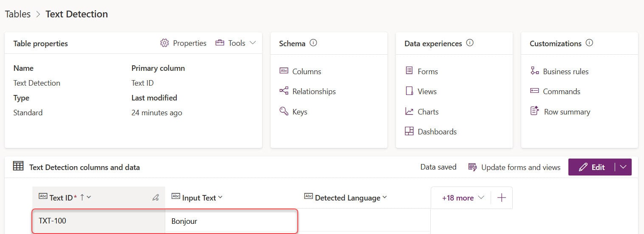
Task: Click the Schema info icon
Action: click(x=314, y=43)
